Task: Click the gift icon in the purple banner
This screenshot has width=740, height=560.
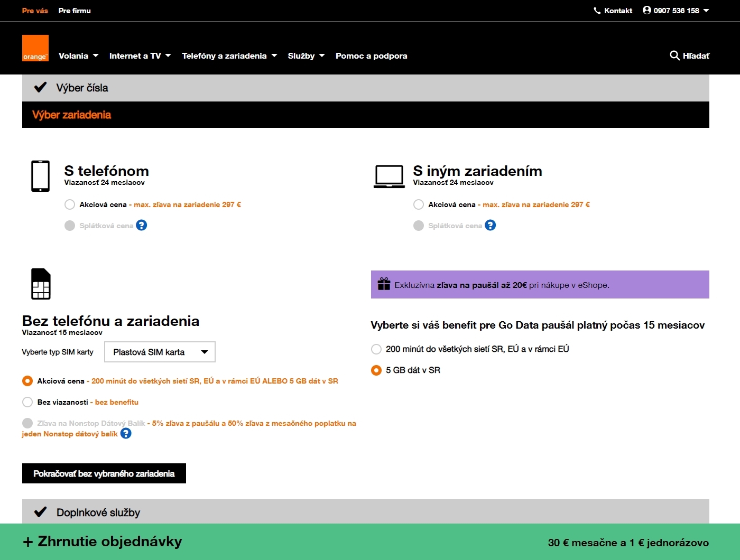Action: 384,284
